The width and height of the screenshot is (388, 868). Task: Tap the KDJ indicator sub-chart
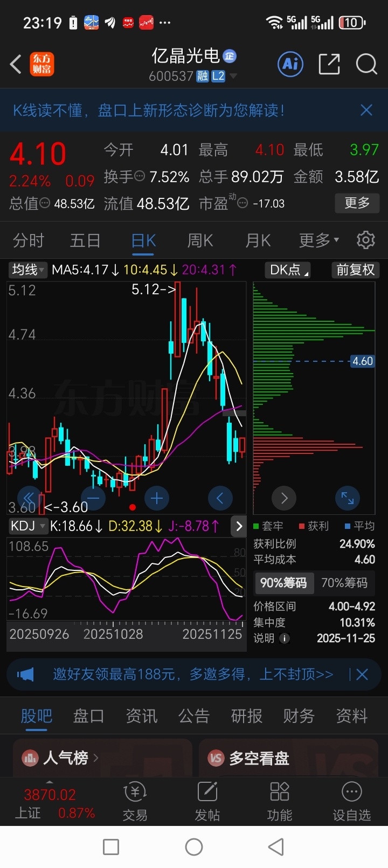click(127, 578)
